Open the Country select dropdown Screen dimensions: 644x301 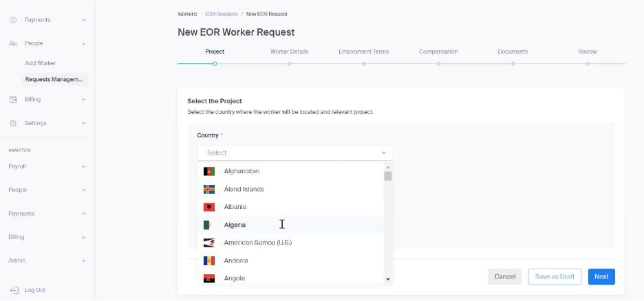coord(295,153)
